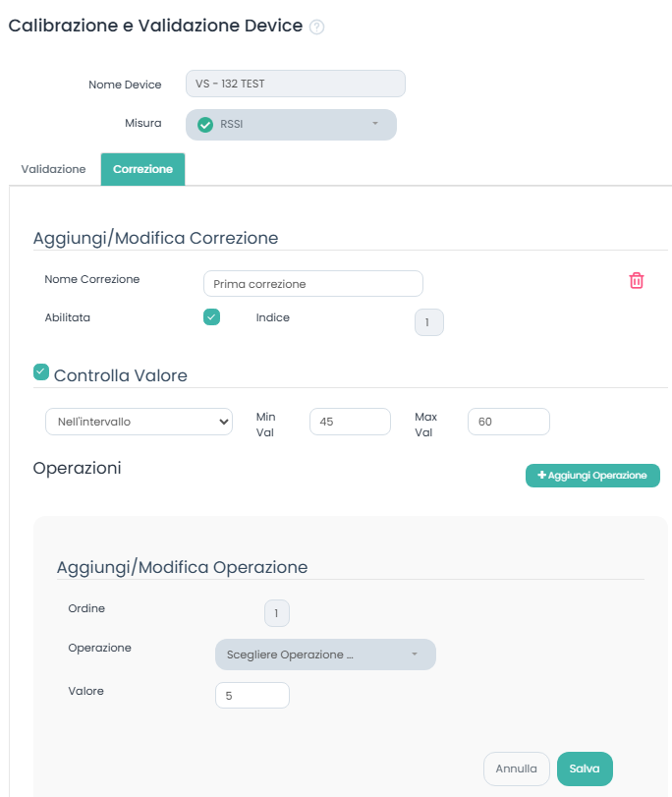Switch to the Validazione tab
Screen dimensions: 672x797
53,169
